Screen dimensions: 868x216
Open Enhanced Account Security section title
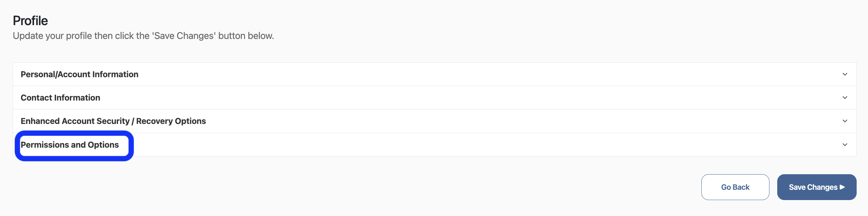pyautogui.click(x=75, y=121)
